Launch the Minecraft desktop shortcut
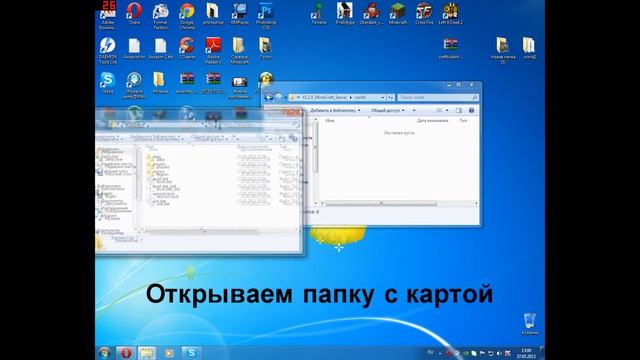 pyautogui.click(x=398, y=13)
